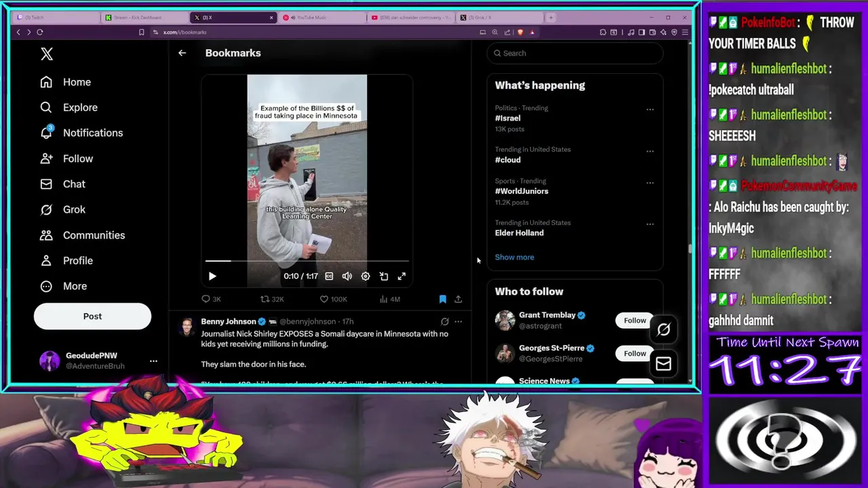Open video settings gear
The height and width of the screenshot is (488, 868).
point(366,276)
